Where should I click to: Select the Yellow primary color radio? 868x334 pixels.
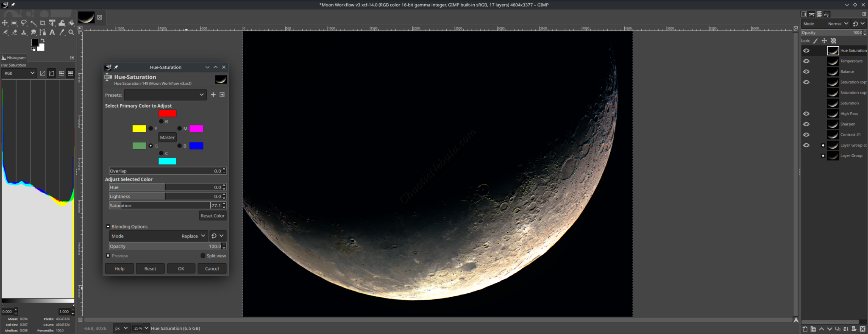150,128
